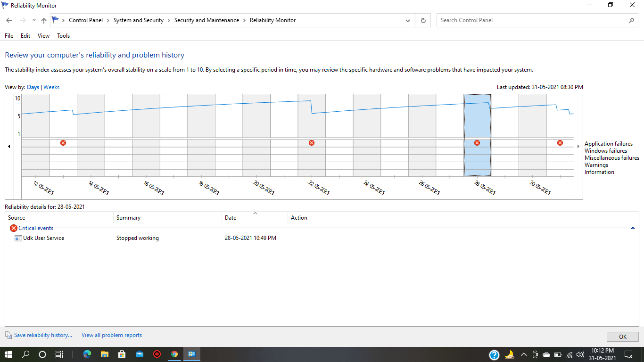Click the critical error icon on 13-05-2021
Viewport: 644px width, 362px height.
63,143
